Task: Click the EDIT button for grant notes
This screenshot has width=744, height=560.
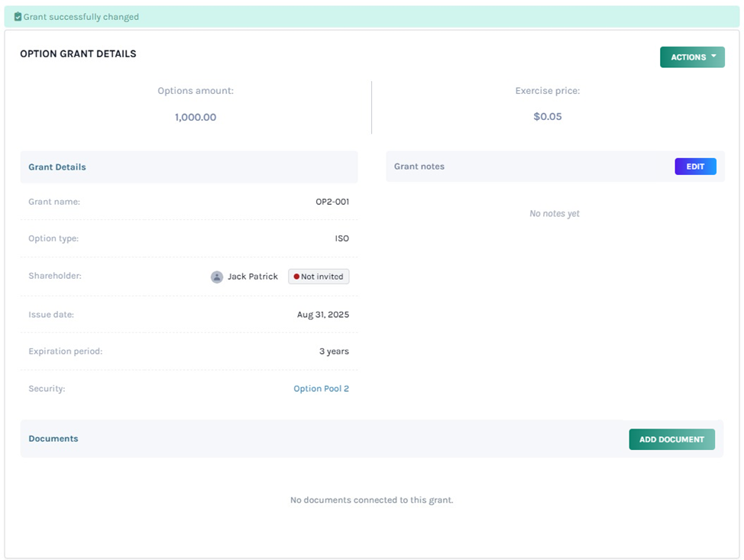Action: coord(695,166)
